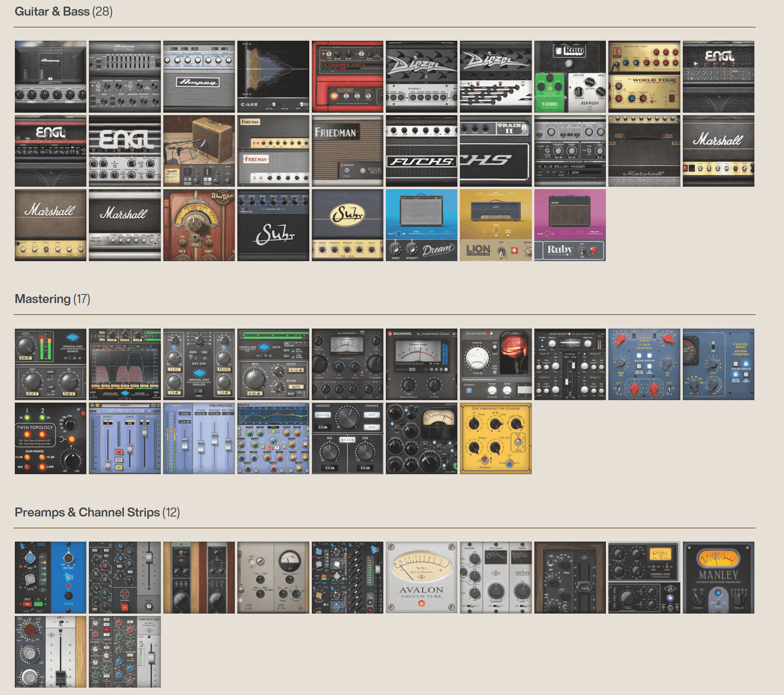Viewport: 784px width, 695px height.
Task: Select the silver-panel Marshall amp
Action: point(125,225)
